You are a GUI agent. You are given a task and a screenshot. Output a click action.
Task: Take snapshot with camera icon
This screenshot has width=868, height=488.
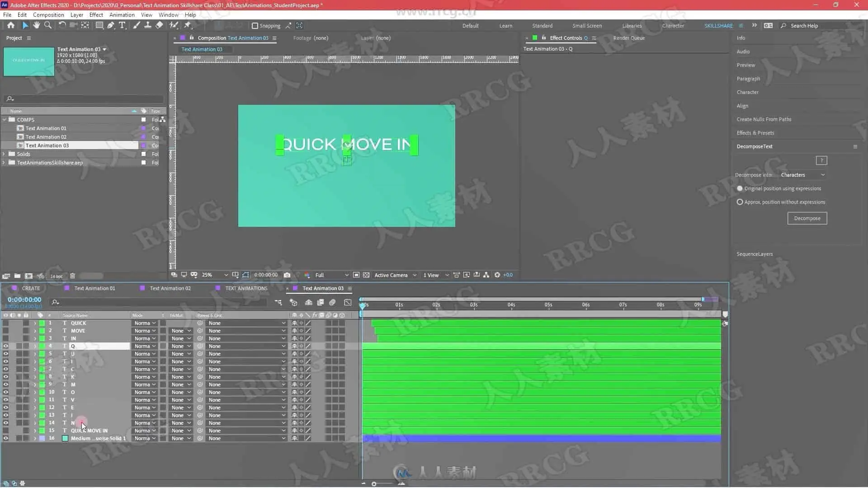(x=287, y=275)
